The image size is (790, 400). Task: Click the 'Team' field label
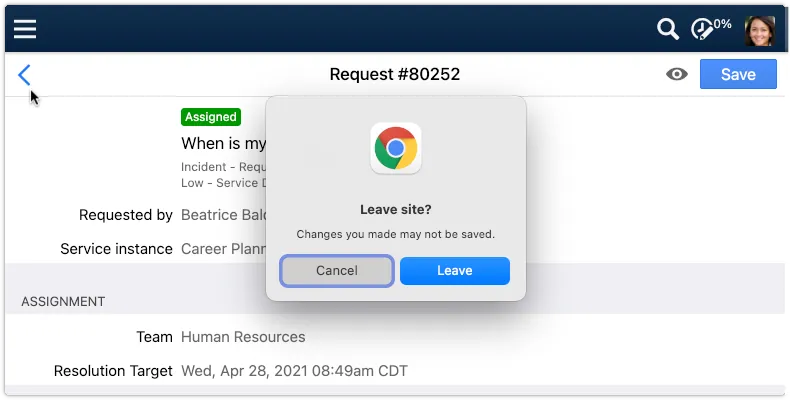(x=154, y=337)
